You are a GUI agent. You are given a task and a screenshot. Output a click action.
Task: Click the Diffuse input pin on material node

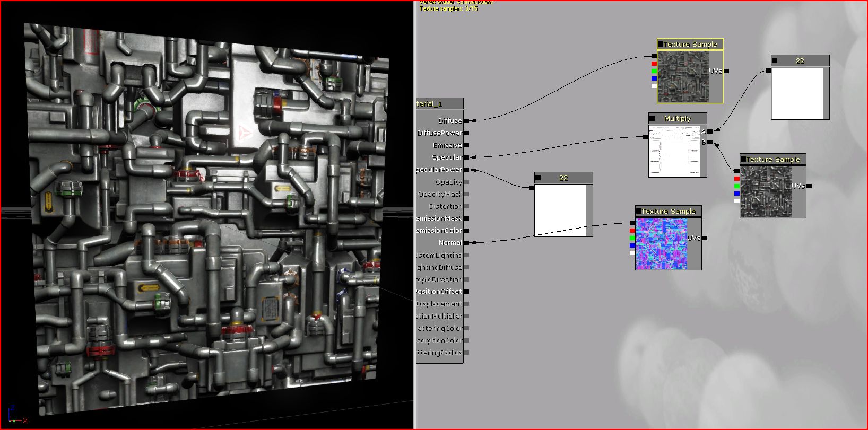(x=466, y=121)
